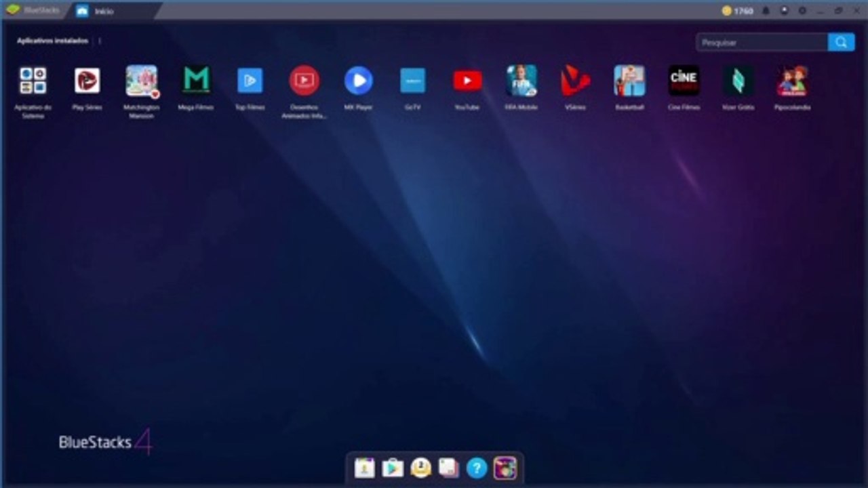Launch FIFA Mobile
868x488 pixels.
coord(521,81)
